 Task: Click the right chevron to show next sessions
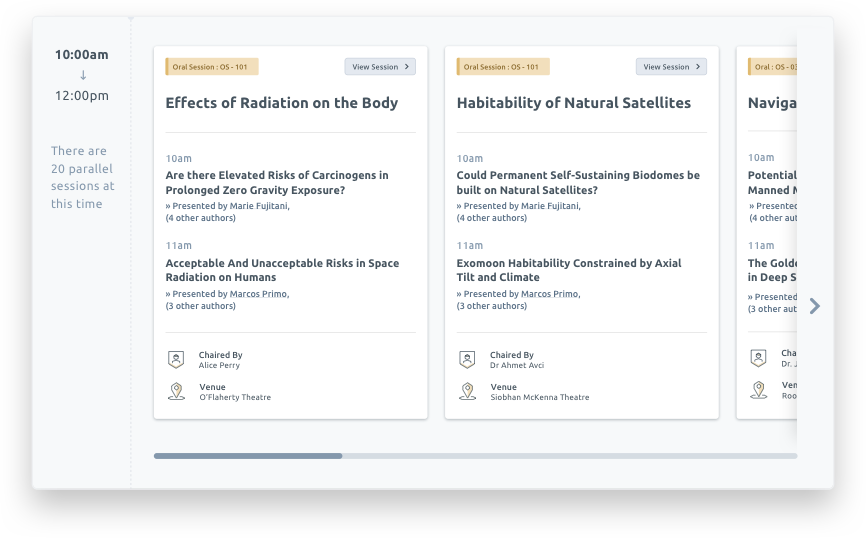814,306
